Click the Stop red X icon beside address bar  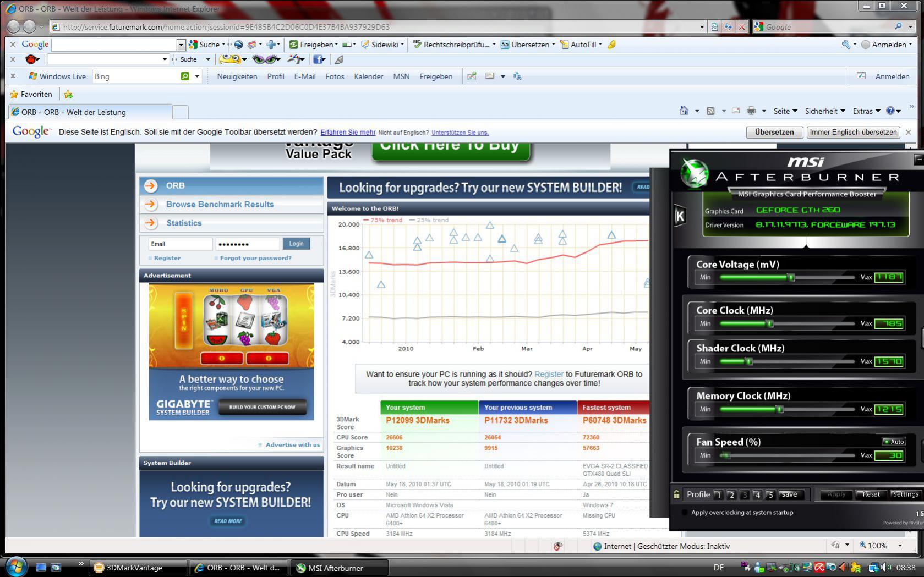[742, 27]
